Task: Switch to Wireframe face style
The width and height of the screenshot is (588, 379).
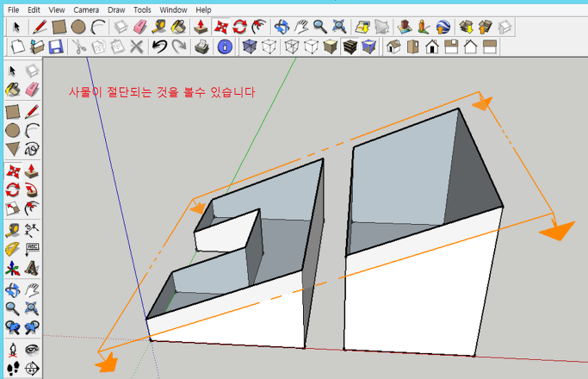Action: click(x=292, y=47)
